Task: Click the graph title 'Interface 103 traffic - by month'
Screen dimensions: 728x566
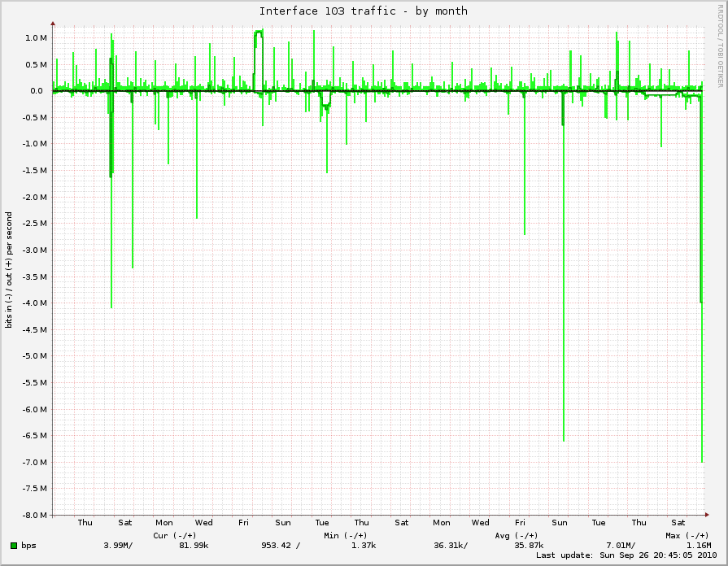Action: (363, 11)
